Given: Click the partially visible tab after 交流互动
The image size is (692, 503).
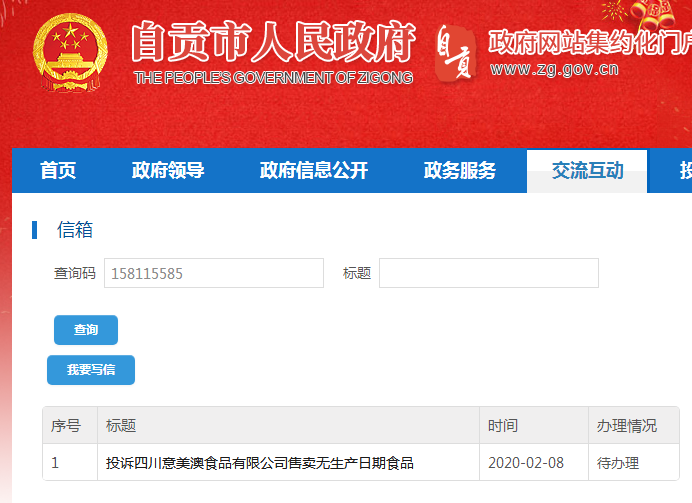Looking at the screenshot, I should coord(684,171).
